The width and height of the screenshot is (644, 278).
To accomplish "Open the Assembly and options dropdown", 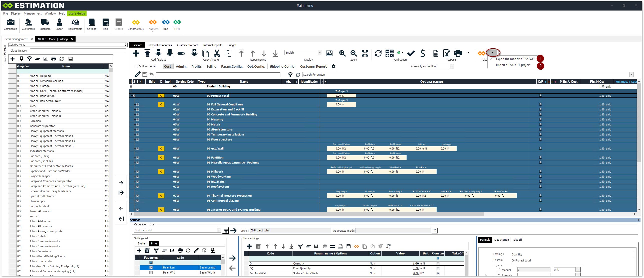I will (452, 66).
